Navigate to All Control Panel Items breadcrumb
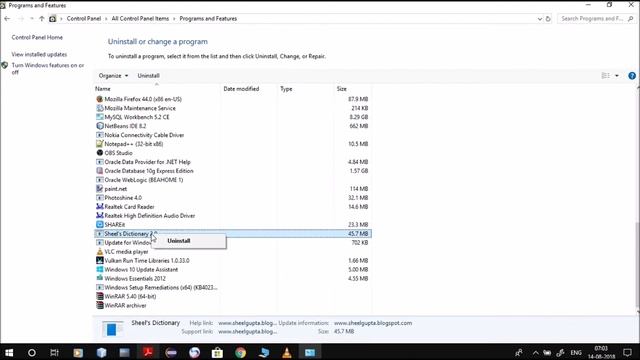 click(x=140, y=19)
